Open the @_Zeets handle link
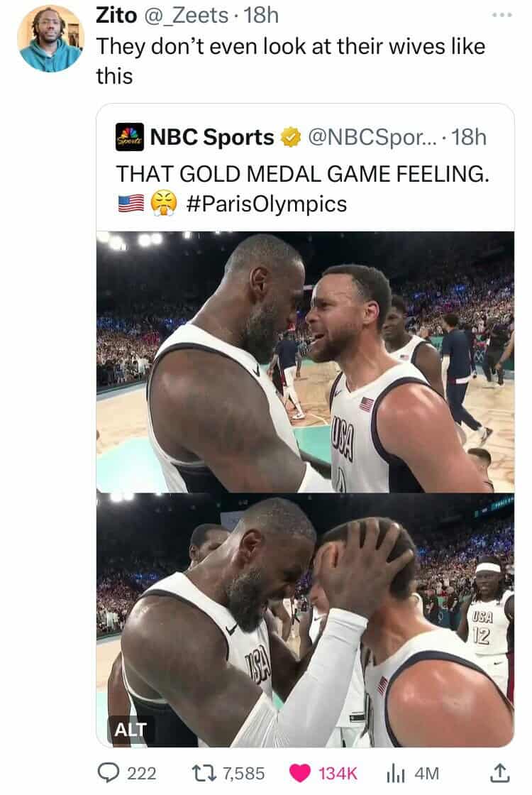 pyautogui.click(x=187, y=15)
